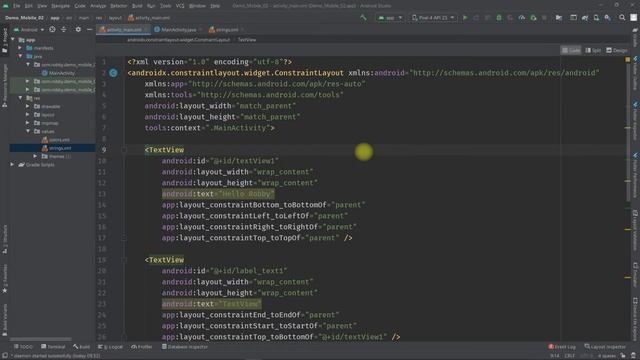Click the Collapse All icon in Project panel

click(64, 29)
